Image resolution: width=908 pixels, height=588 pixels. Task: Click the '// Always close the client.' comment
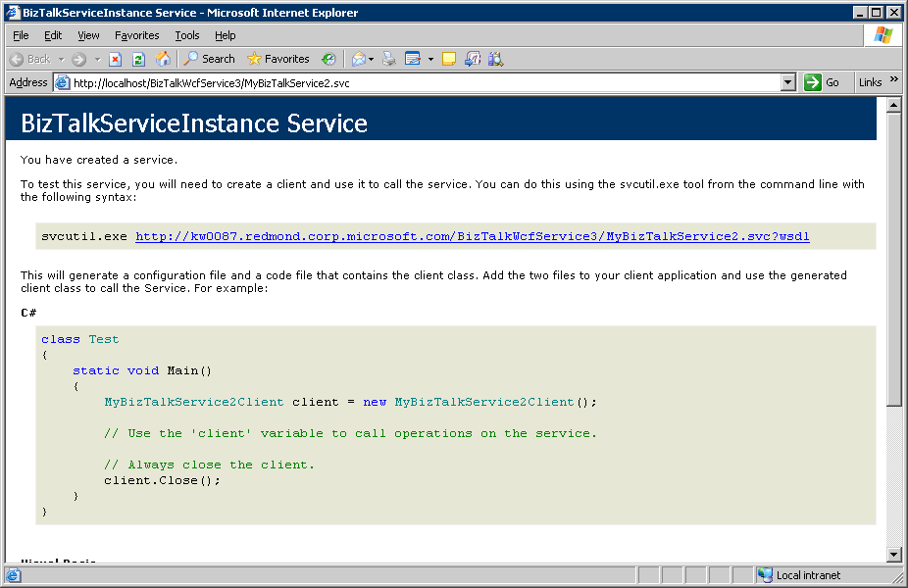pos(209,465)
